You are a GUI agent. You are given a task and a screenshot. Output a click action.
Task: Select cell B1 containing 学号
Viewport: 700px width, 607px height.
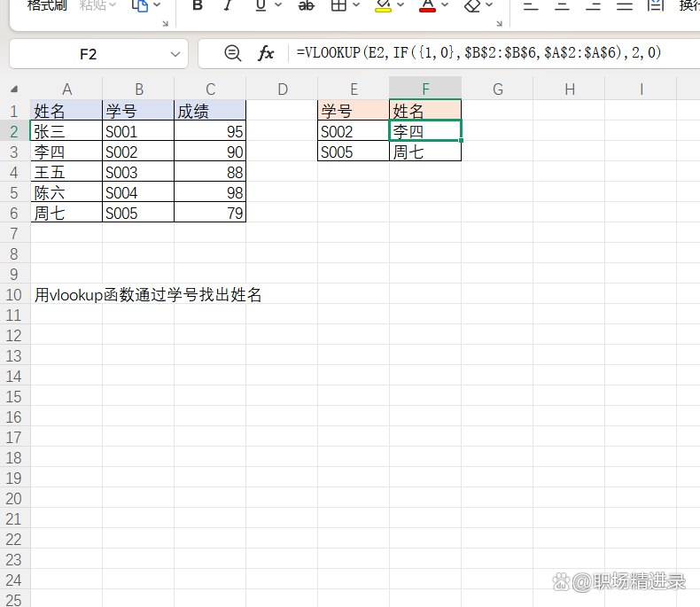click(138, 110)
